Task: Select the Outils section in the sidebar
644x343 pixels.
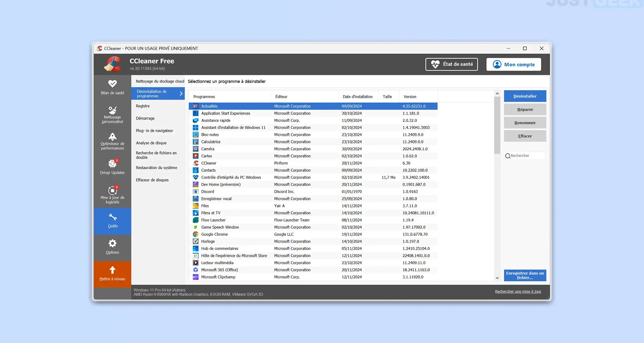Action: [112, 221]
